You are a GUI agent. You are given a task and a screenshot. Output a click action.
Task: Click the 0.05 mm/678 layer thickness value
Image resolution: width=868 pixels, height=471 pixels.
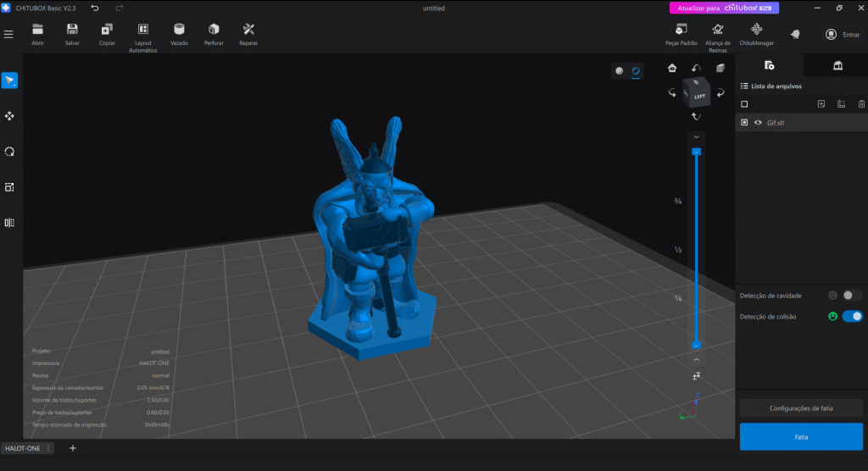pos(153,388)
